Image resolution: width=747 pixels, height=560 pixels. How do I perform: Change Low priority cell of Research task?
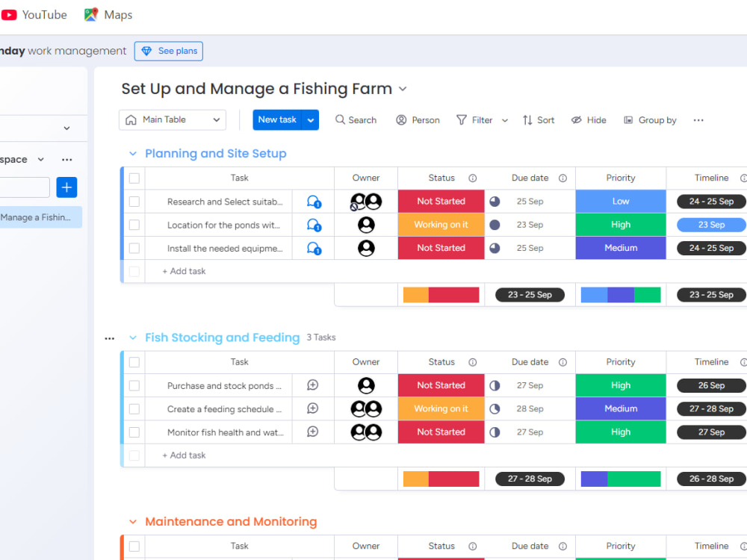click(x=621, y=202)
